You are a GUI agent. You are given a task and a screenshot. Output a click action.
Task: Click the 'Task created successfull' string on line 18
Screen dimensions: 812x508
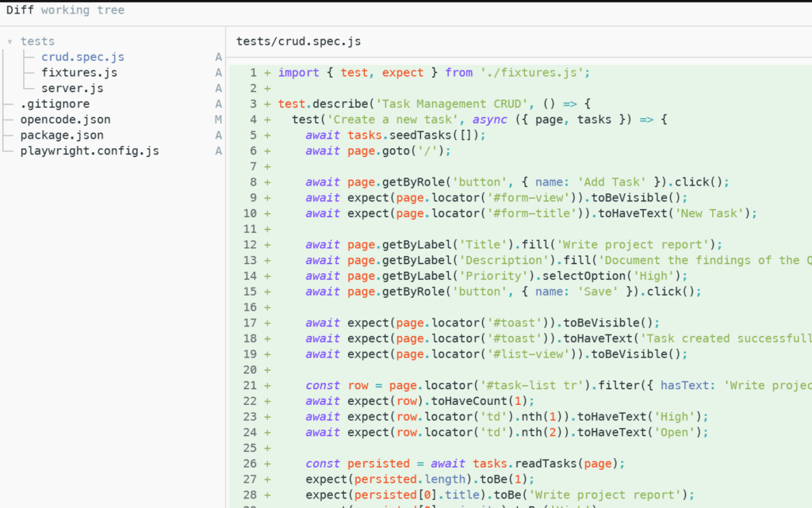(x=726, y=338)
